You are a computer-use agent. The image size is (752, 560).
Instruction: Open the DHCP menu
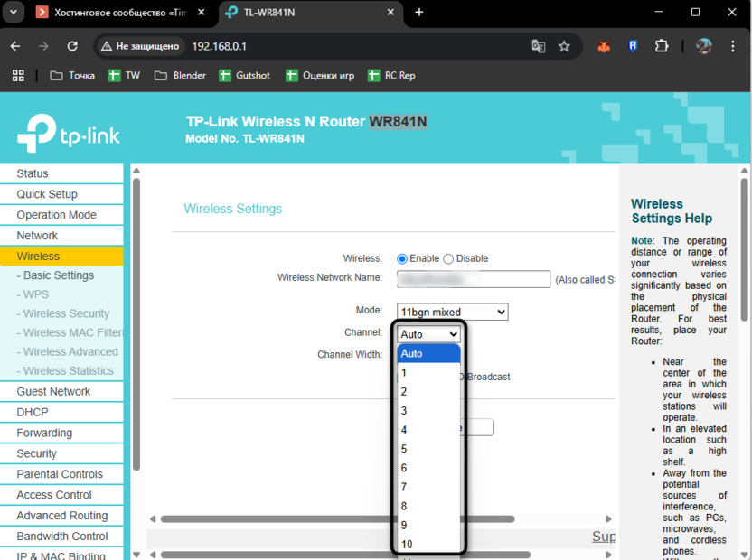point(61,413)
